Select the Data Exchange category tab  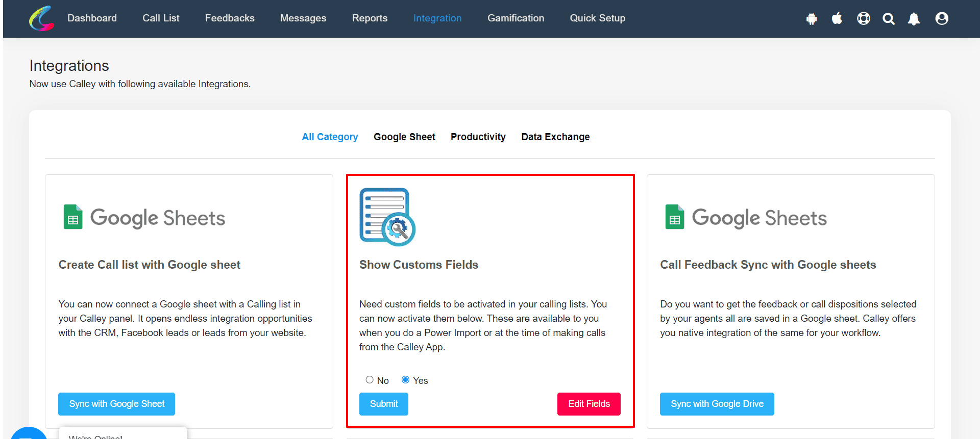click(x=555, y=137)
